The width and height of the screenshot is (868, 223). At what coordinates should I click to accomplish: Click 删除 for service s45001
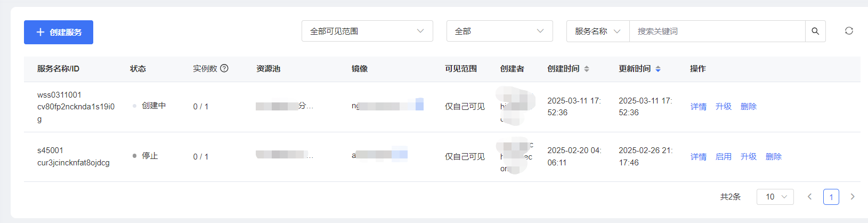(x=774, y=157)
